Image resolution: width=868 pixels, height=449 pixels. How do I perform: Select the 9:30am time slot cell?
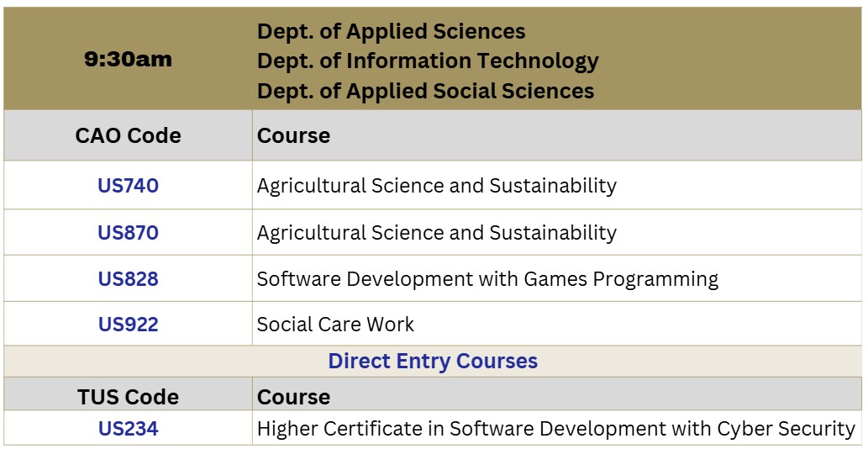pyautogui.click(x=128, y=59)
